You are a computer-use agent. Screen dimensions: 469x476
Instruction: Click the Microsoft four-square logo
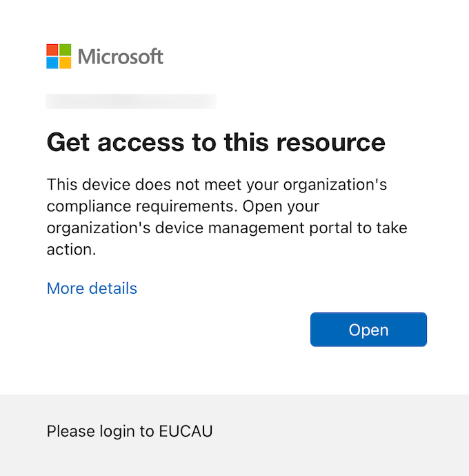59,57
